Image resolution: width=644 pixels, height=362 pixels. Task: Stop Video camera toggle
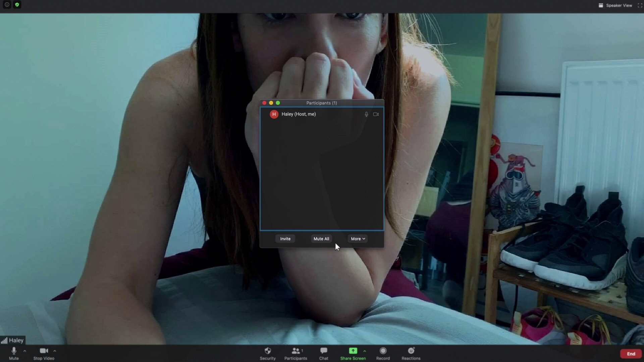(44, 353)
